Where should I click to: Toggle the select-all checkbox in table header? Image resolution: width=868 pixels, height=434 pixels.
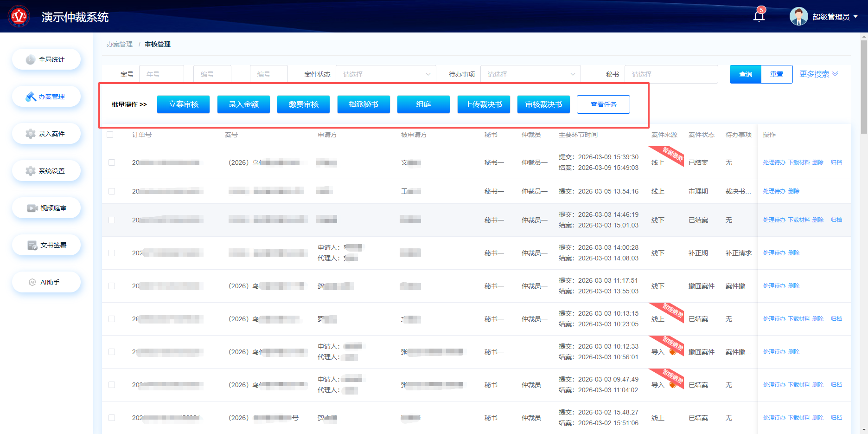[x=110, y=135]
